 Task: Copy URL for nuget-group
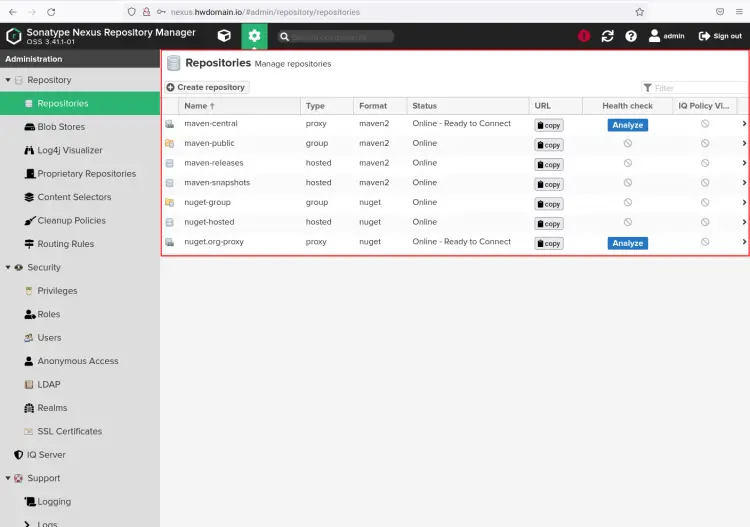[x=549, y=204]
